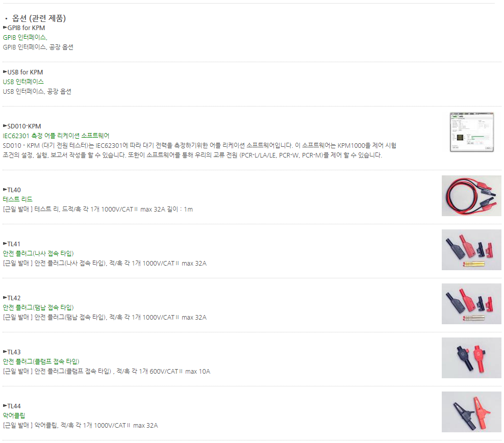Click the arrow marker before USB for KPM

(5, 72)
